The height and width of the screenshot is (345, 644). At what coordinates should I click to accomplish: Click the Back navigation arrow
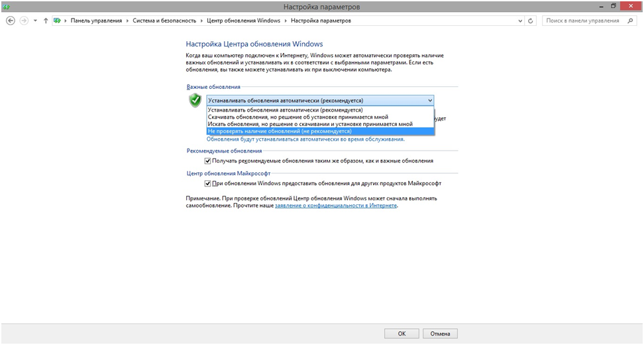tap(10, 21)
